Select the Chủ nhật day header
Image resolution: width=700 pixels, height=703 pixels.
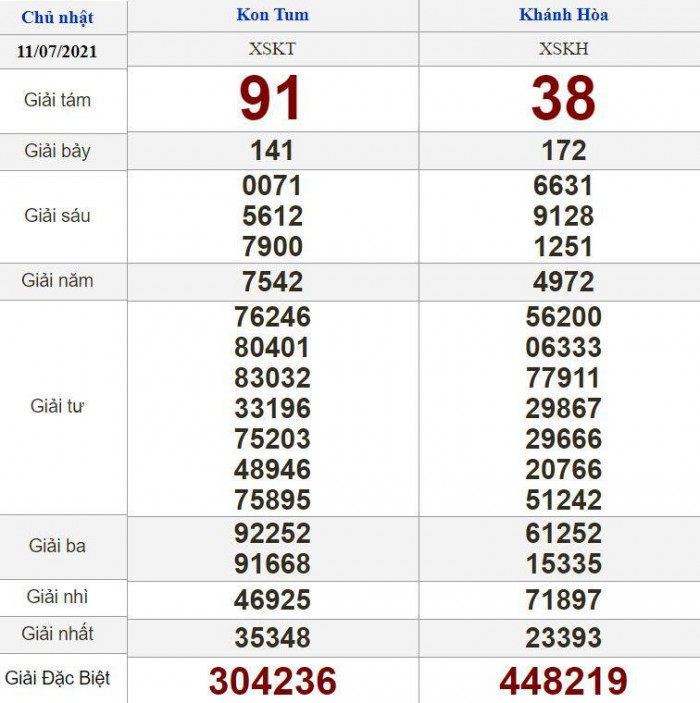pyautogui.click(x=57, y=17)
